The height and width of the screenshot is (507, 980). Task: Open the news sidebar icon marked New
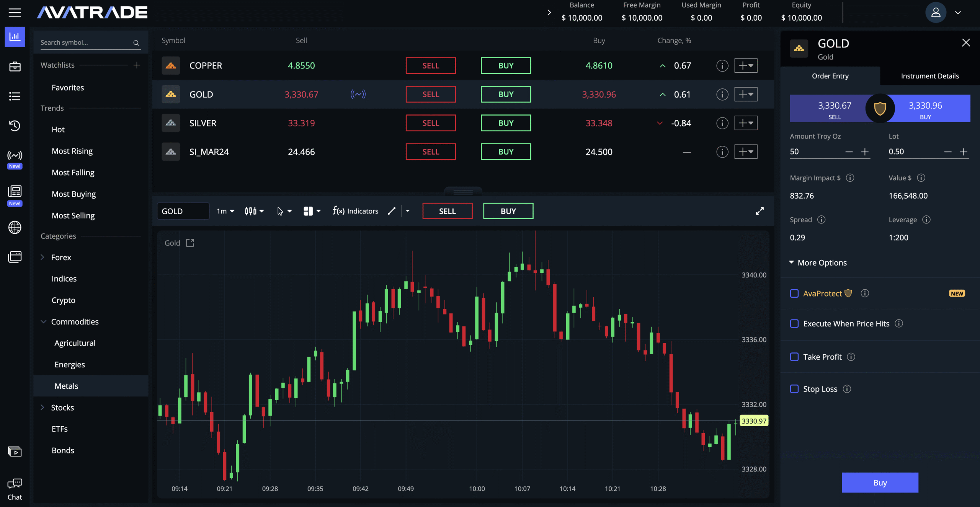[x=15, y=191]
